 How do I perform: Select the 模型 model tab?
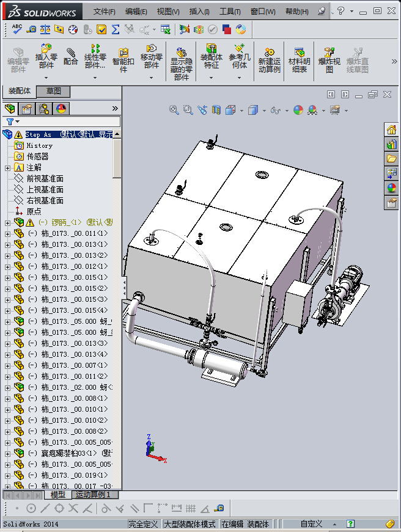click(57, 495)
